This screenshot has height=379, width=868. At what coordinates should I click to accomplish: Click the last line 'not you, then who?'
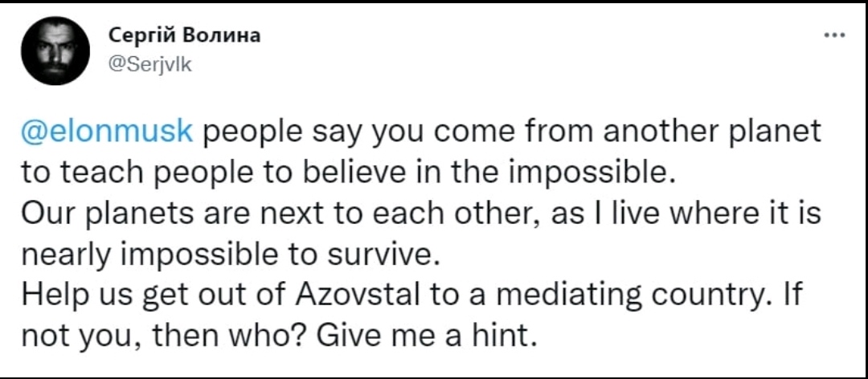coord(280,336)
